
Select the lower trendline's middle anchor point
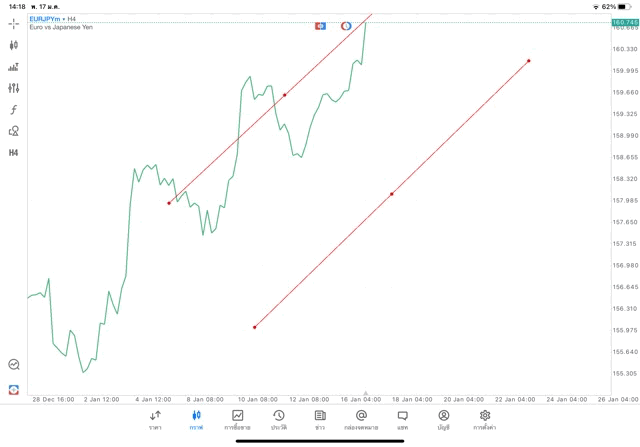392,194
